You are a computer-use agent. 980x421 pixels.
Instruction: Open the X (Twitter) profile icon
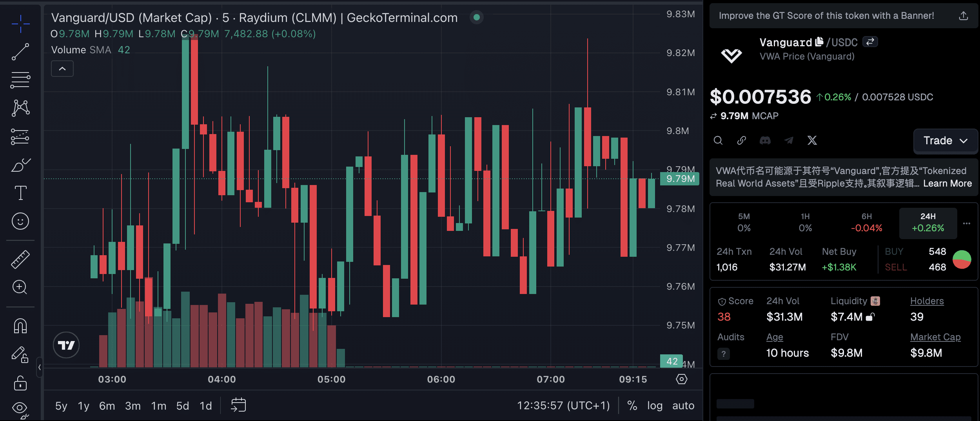pyautogui.click(x=812, y=140)
